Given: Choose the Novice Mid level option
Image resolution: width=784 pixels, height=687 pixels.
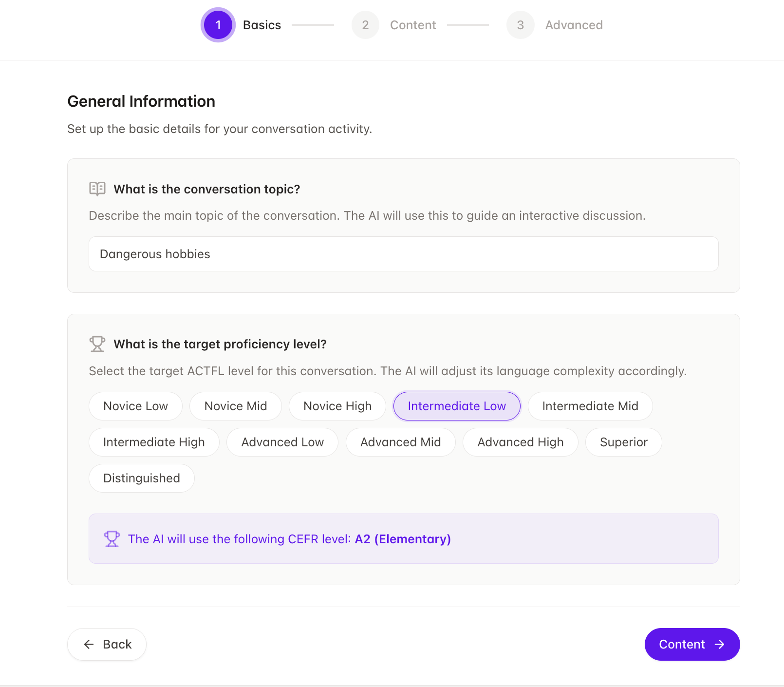Looking at the screenshot, I should click(x=236, y=406).
